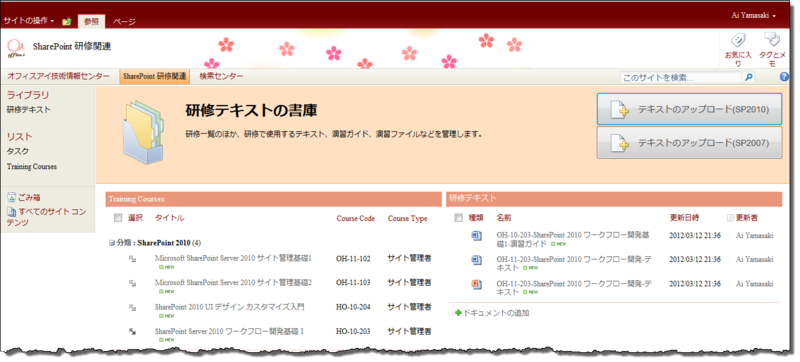The width and height of the screenshot is (800, 362).
Task: Click the site logo icon
Action: pyautogui.click(x=16, y=48)
